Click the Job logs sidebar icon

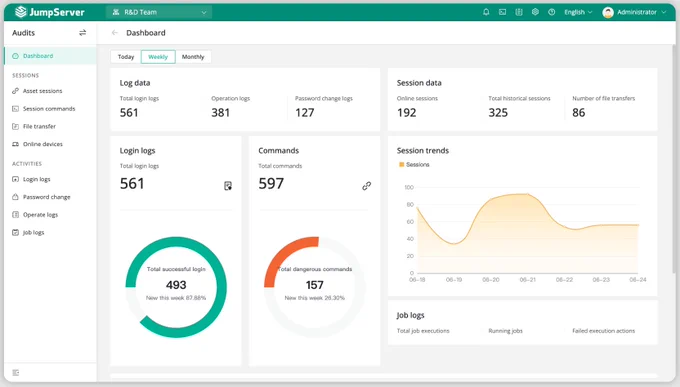[15, 233]
